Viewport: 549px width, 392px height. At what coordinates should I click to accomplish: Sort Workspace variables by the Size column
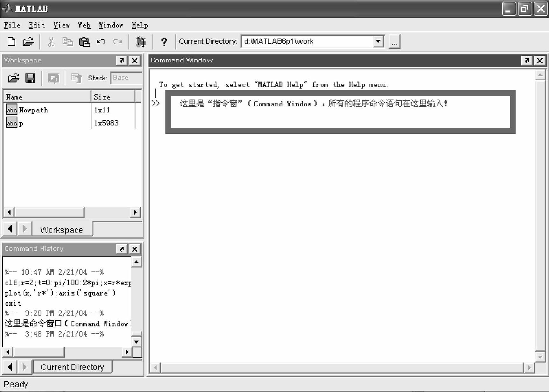(x=113, y=96)
